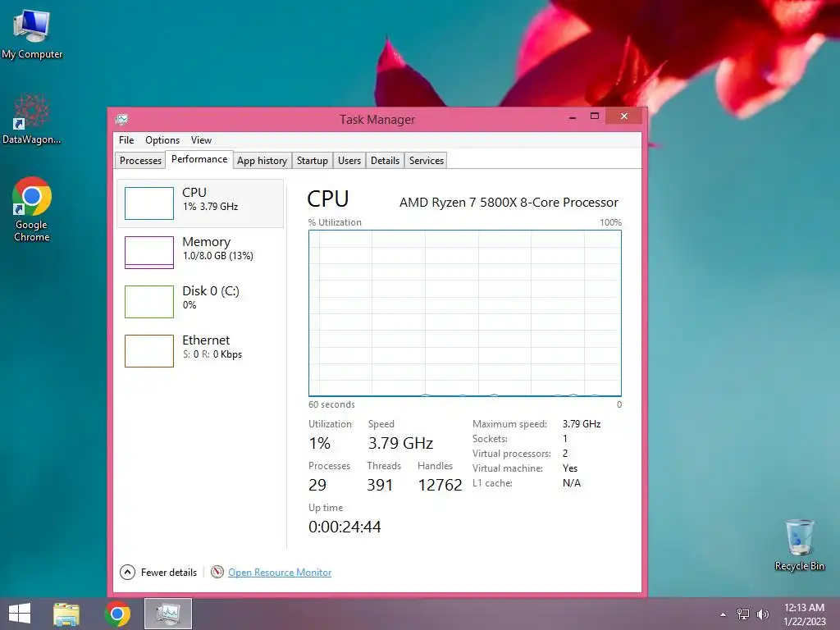The image size is (840, 630).
Task: Click the Memory 1.0/8.0 GB (13%) text
Action: (x=217, y=256)
